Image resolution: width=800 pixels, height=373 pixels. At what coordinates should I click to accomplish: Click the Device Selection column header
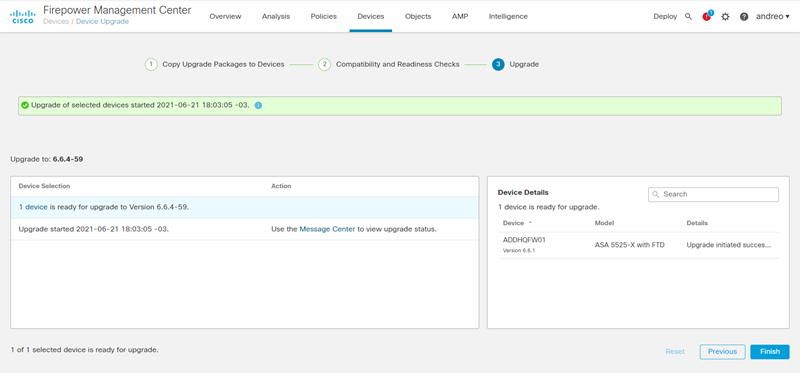(44, 186)
